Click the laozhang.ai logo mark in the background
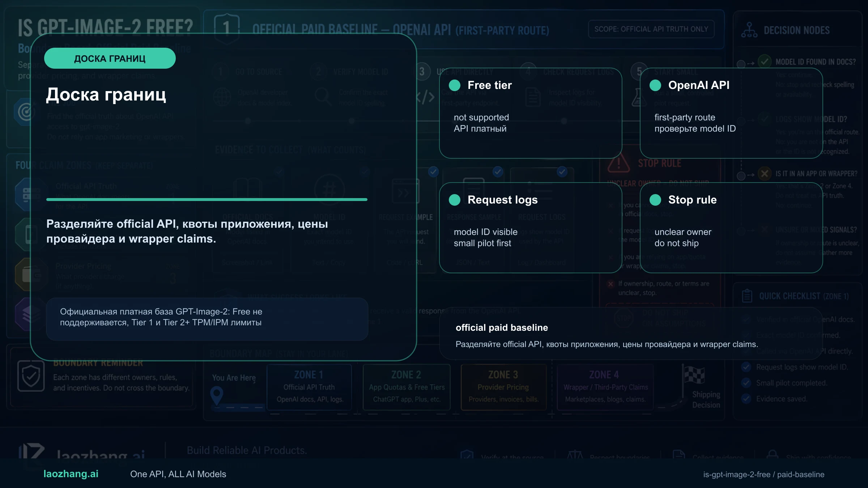Screen dimensions: 868x488 (32, 452)
